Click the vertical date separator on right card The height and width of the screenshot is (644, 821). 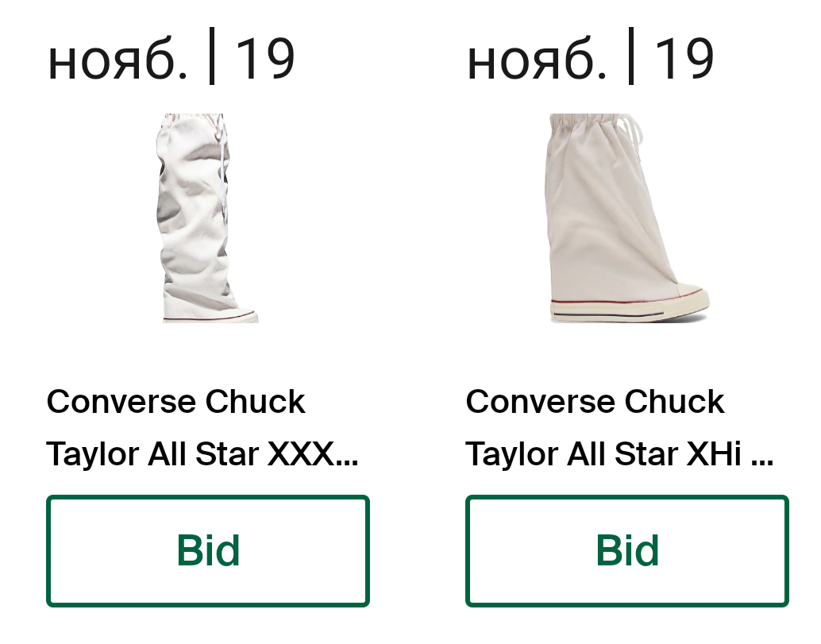[631, 56]
